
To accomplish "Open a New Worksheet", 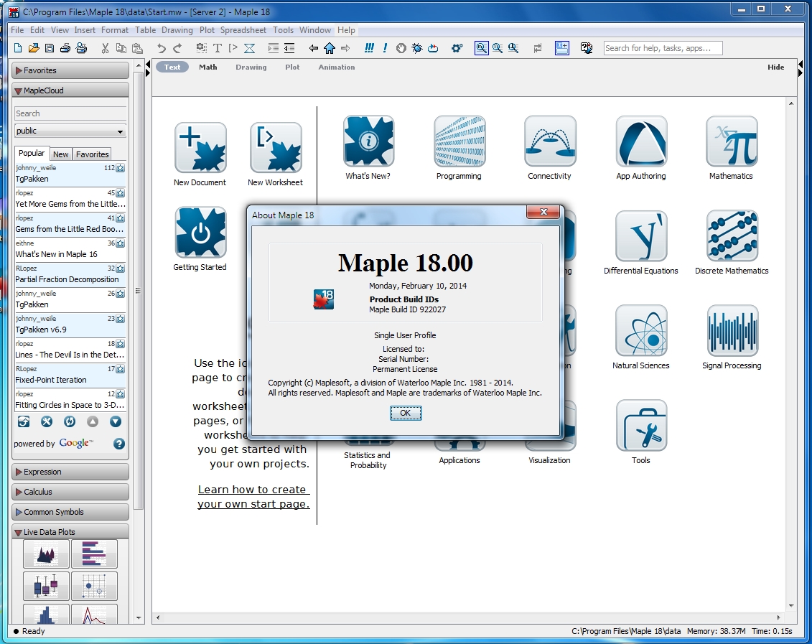I will 276,148.
